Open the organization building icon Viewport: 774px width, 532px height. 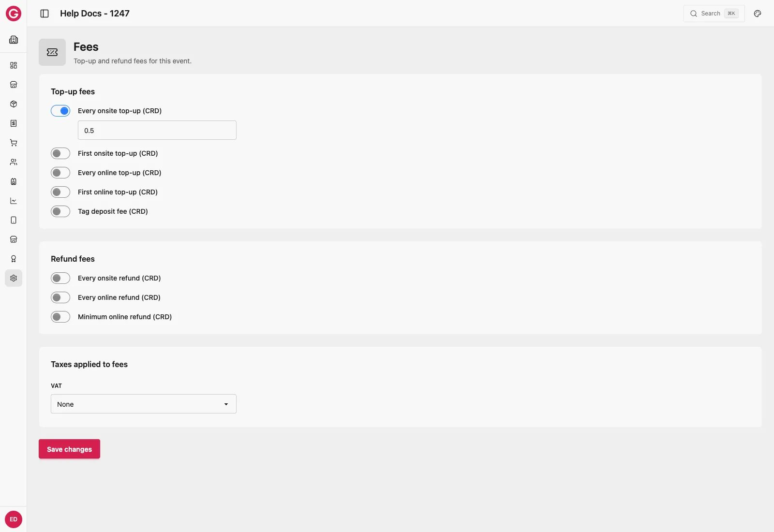14,40
